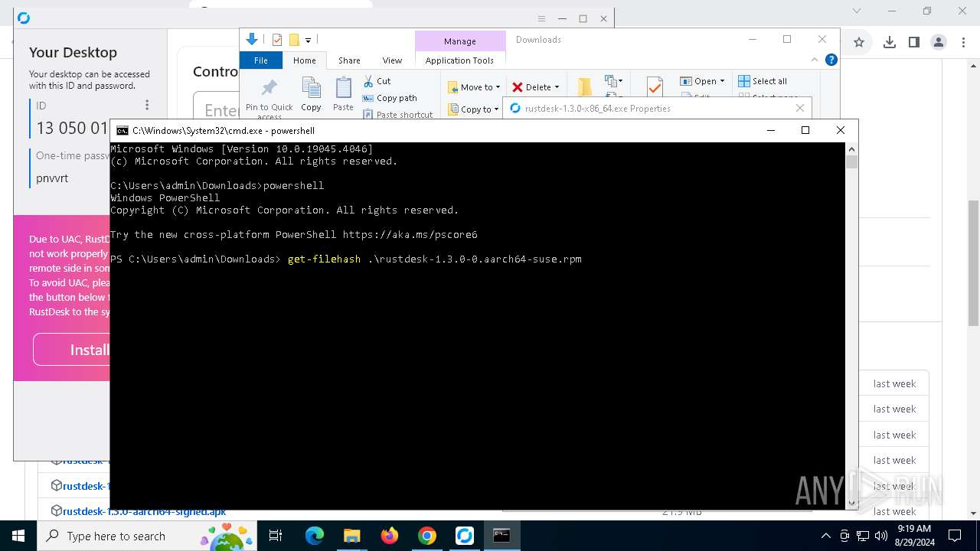Click the quick access new folder icon
980x551 pixels.
tap(294, 40)
